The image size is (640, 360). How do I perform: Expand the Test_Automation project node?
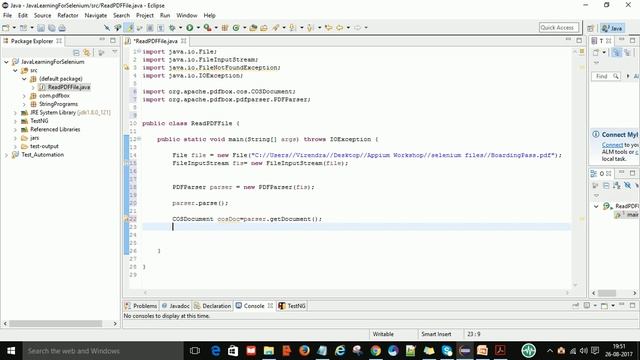click(6, 155)
